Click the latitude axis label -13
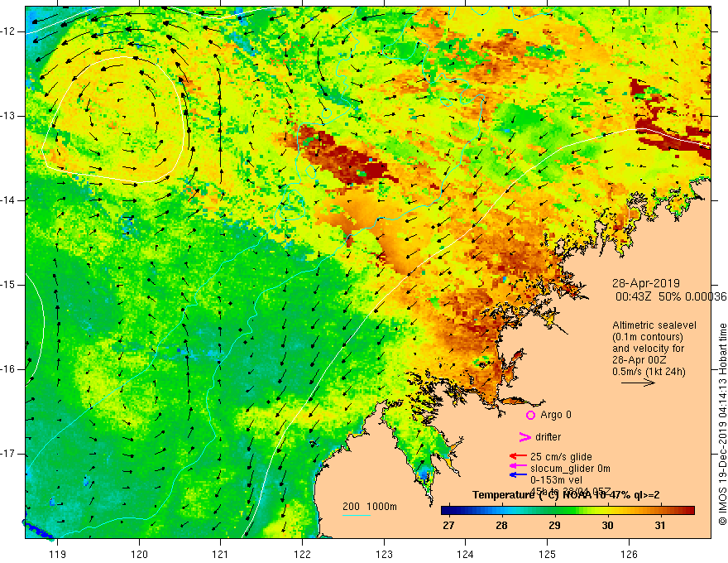This screenshot has height=563, width=728. click(x=8, y=116)
